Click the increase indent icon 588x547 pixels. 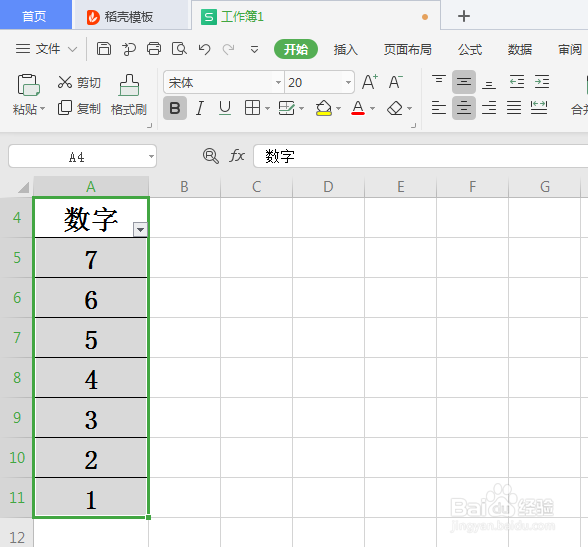(542, 82)
